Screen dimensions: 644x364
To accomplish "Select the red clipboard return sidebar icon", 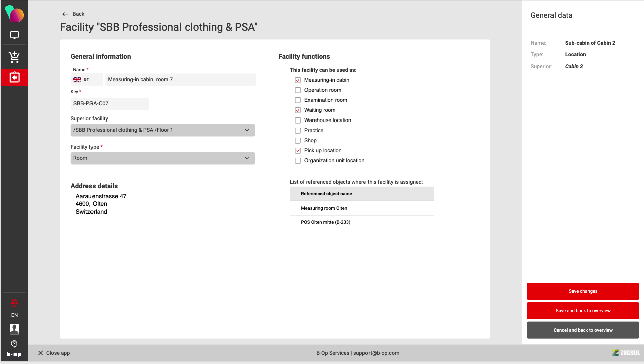I will click(14, 77).
